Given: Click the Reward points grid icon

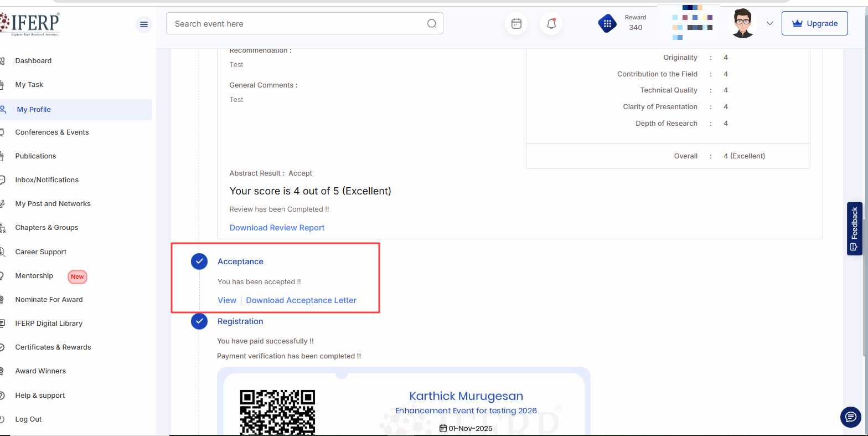Looking at the screenshot, I should coord(607,24).
